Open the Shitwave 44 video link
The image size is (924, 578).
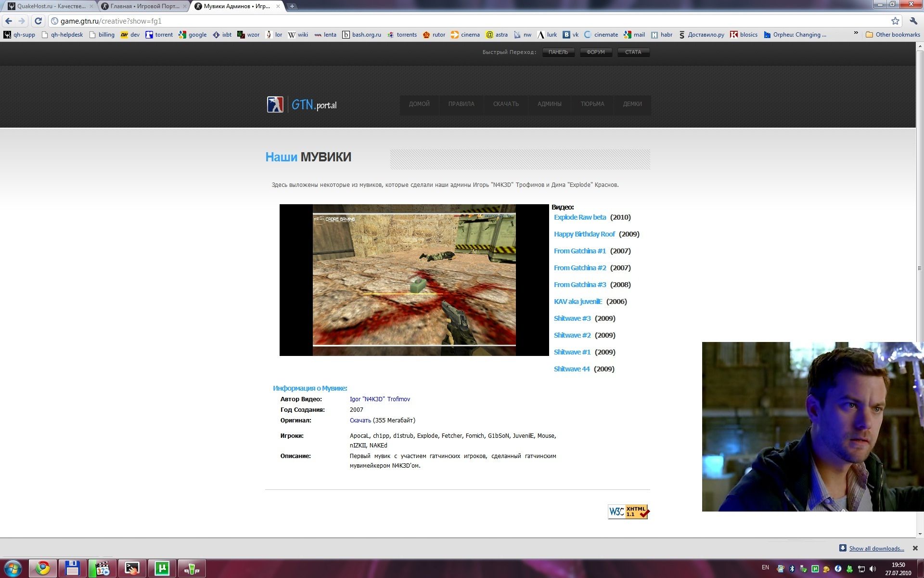coord(572,369)
